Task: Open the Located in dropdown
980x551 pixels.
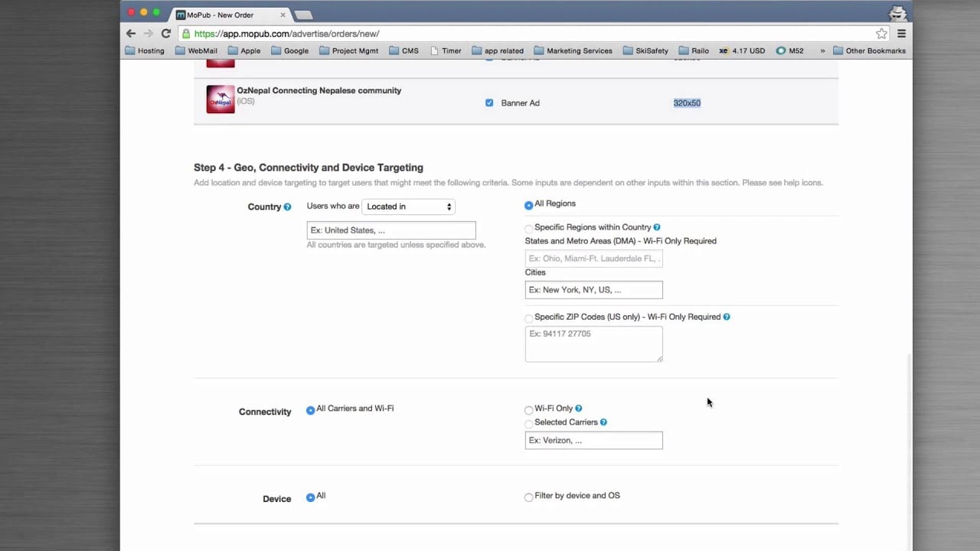Action: click(408, 206)
